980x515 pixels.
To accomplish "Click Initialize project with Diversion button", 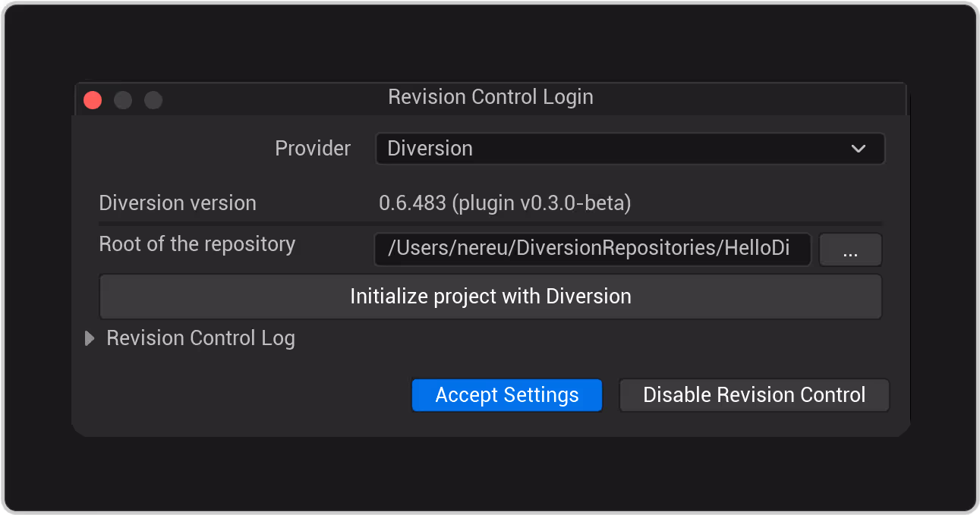I will pyautogui.click(x=490, y=296).
